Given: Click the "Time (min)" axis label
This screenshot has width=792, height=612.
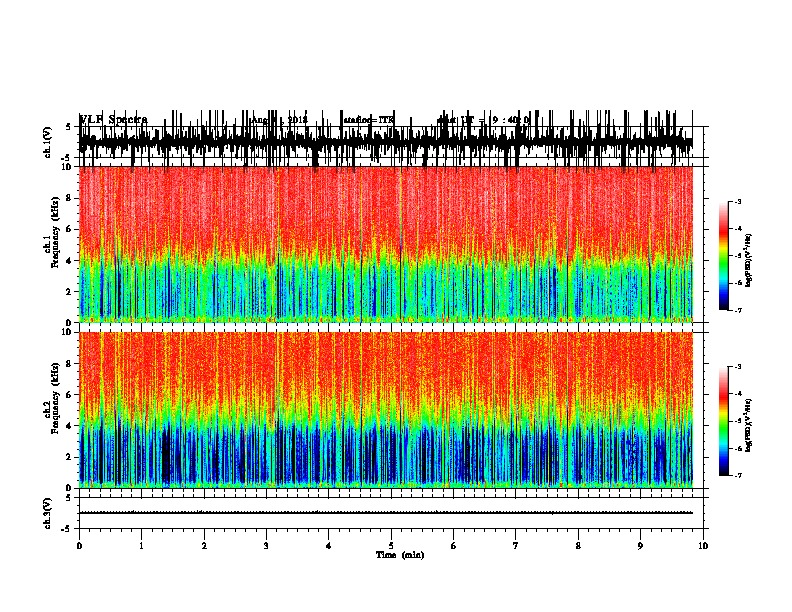Looking at the screenshot, I should tap(400, 555).
